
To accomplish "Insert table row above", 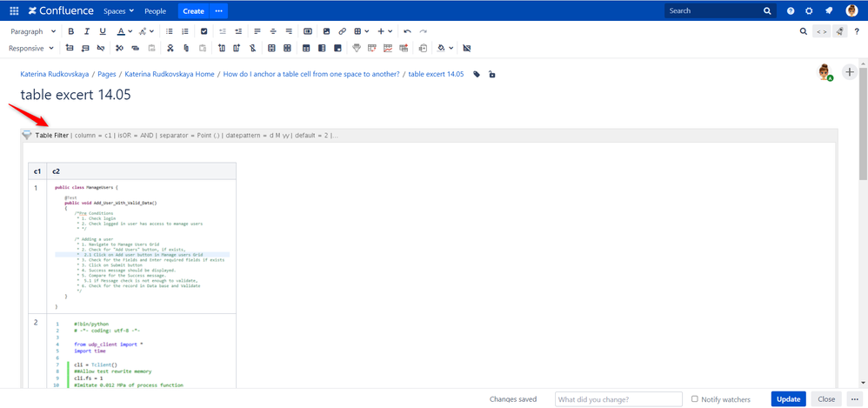I will (x=70, y=48).
